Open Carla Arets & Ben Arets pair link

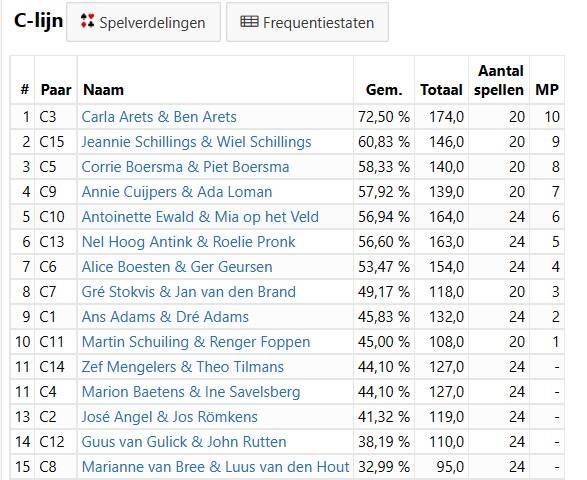point(159,117)
